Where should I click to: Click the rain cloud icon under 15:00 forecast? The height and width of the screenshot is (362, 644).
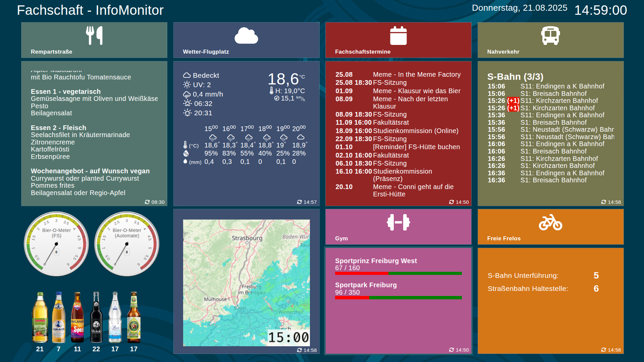[x=213, y=138]
